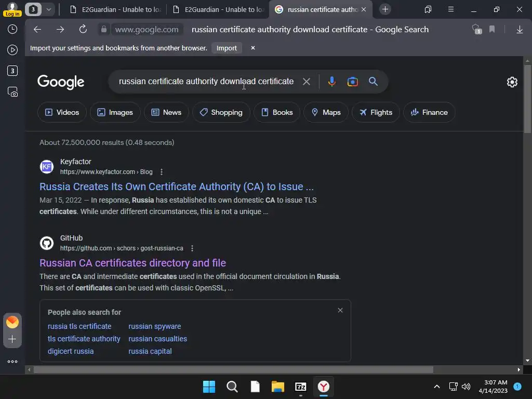The width and height of the screenshot is (532, 399).
Task: Filter results by Images
Action: pyautogui.click(x=115, y=112)
